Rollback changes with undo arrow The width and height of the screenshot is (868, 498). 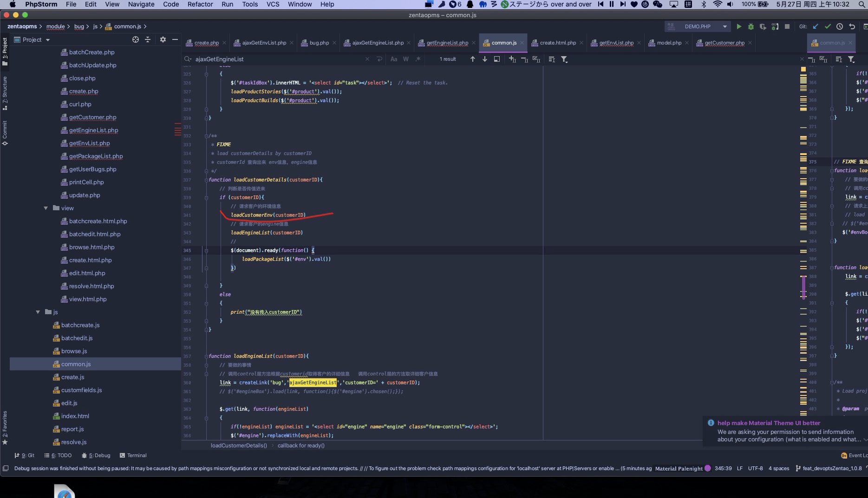(x=852, y=26)
